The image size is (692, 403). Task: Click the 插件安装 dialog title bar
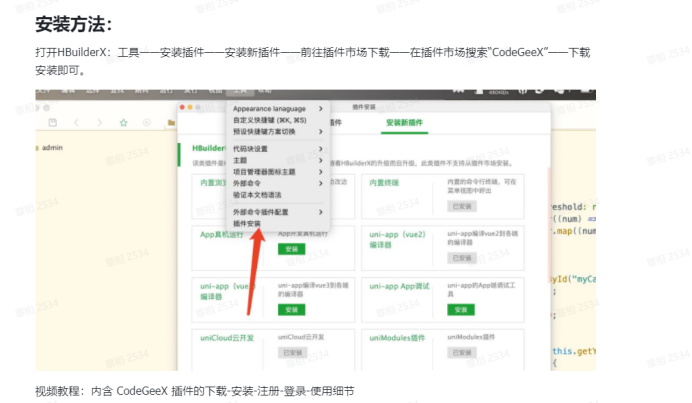coord(364,107)
